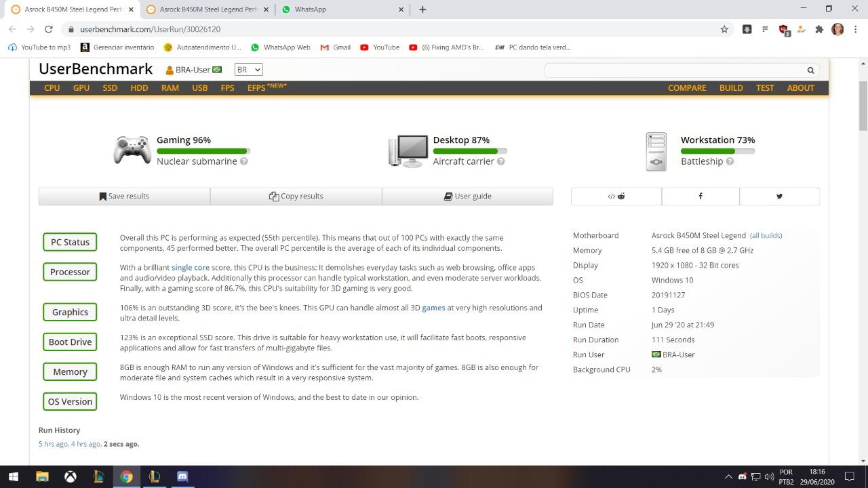Click the OS Version button
The height and width of the screenshot is (488, 868).
pos(70,402)
